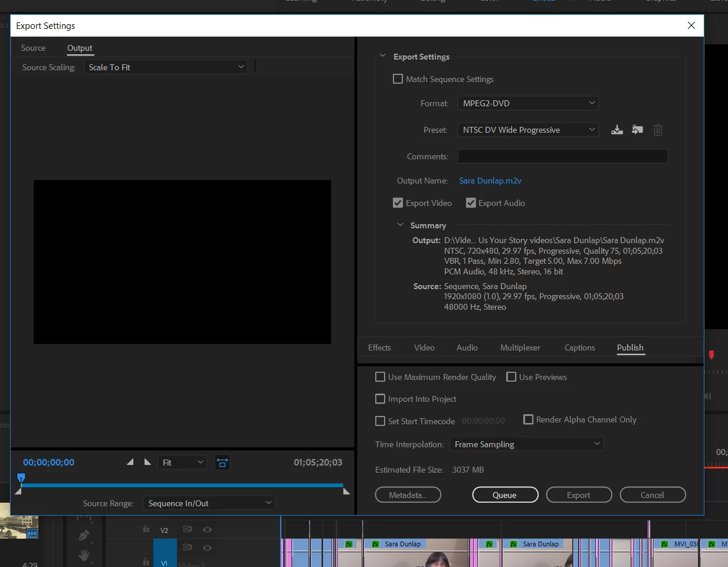Toggle sync lock on track V2
The height and width of the screenshot is (567, 728).
pyautogui.click(x=188, y=529)
